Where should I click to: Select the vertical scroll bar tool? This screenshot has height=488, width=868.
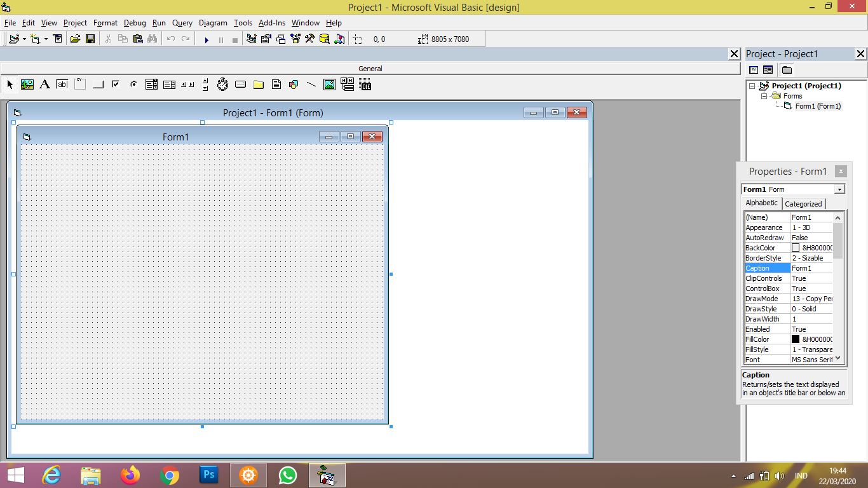205,85
